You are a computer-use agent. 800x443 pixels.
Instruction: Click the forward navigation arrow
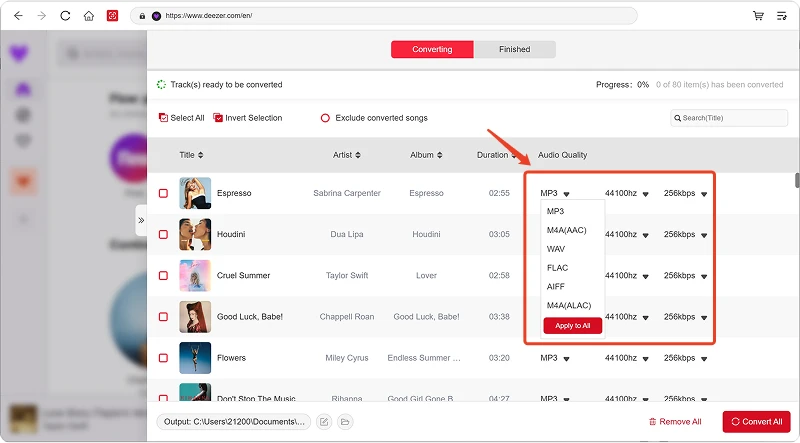pyautogui.click(x=42, y=16)
